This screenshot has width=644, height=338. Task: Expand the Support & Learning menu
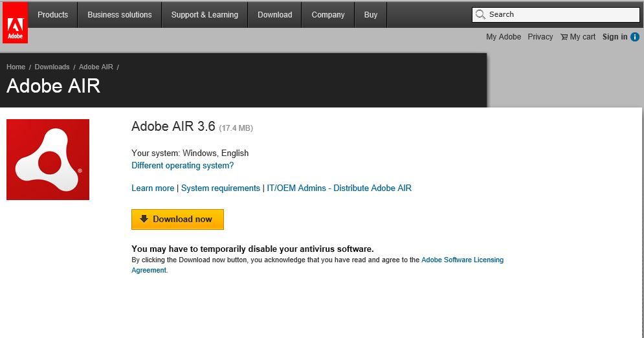[205, 14]
